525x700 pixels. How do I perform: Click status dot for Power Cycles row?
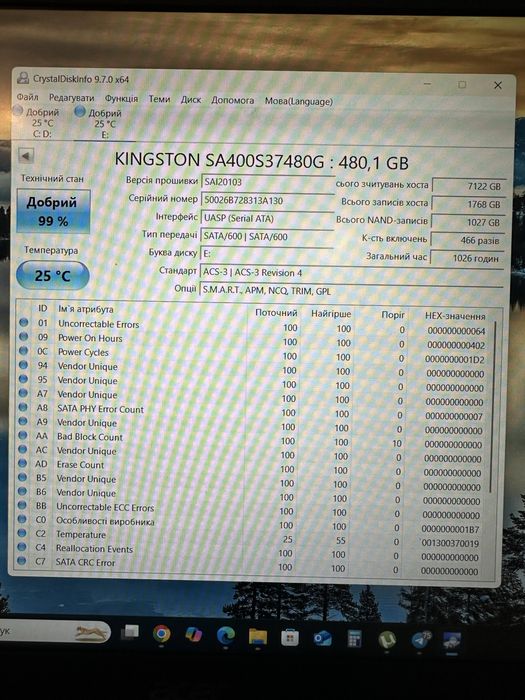coord(23,350)
